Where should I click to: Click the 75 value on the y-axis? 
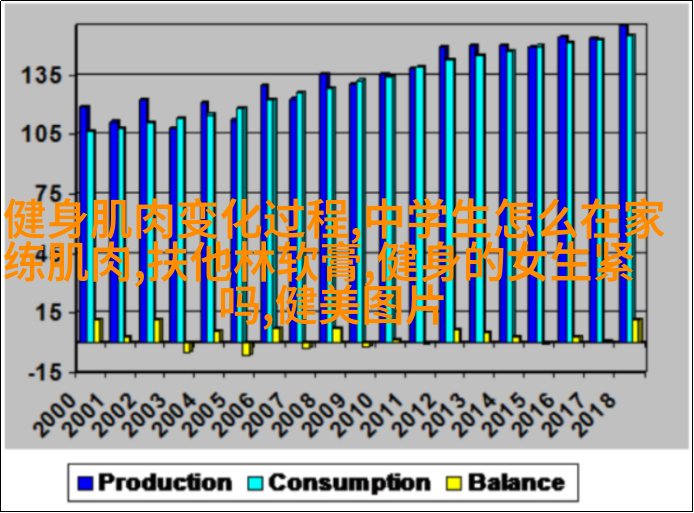point(44,193)
